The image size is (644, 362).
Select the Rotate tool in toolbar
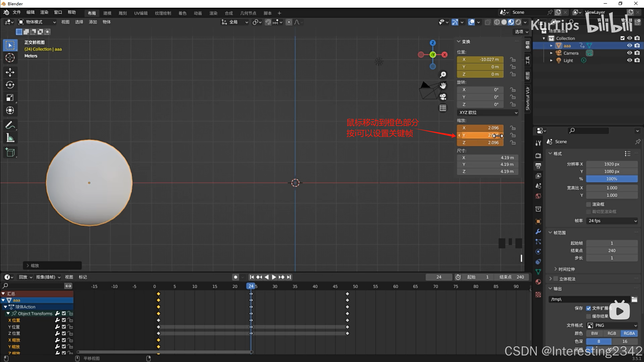click(10, 85)
